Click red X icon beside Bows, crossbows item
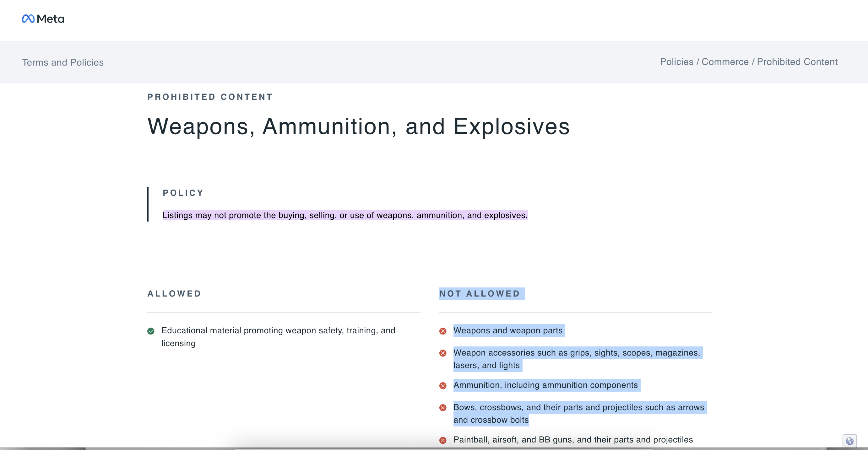Screen dimensions: 868x450 point(443,408)
